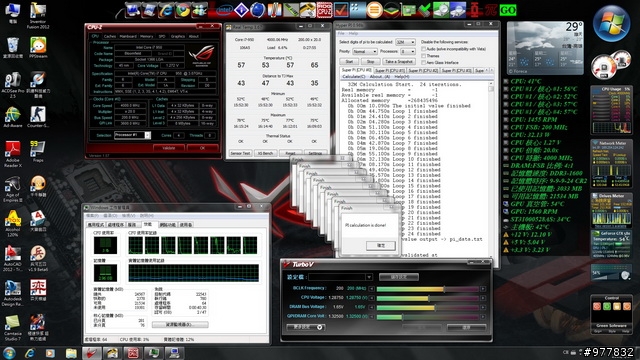Viewport: 640px width, 360px height.
Task: Click the green GO icon in dock
Action: pos(508,10)
